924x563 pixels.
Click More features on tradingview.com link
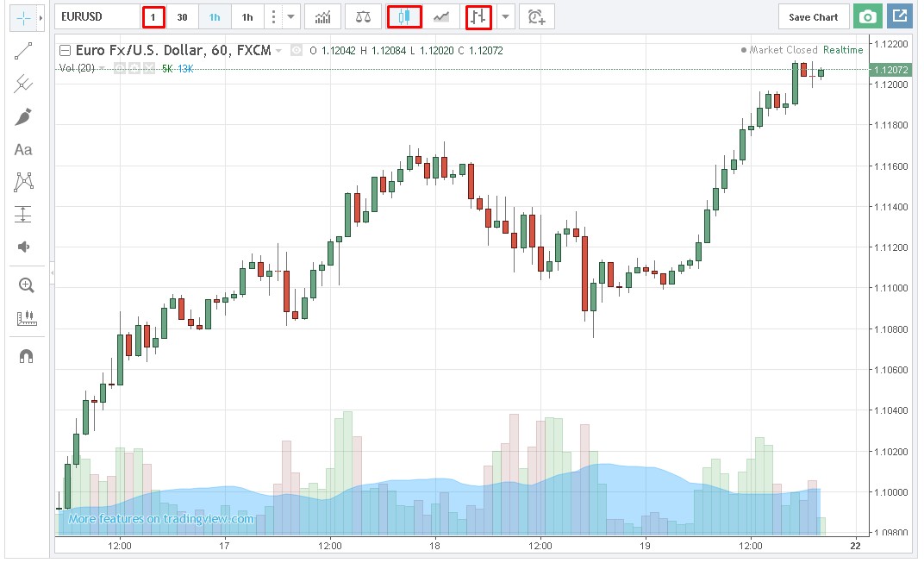click(161, 519)
